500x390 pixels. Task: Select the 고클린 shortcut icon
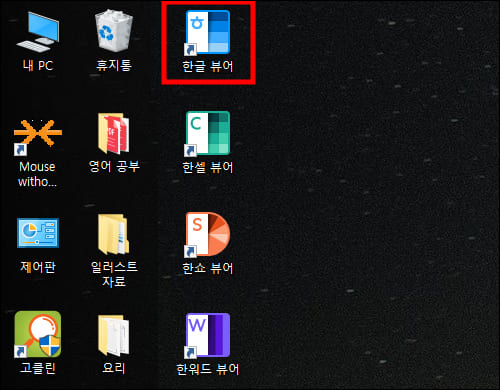tap(38, 334)
